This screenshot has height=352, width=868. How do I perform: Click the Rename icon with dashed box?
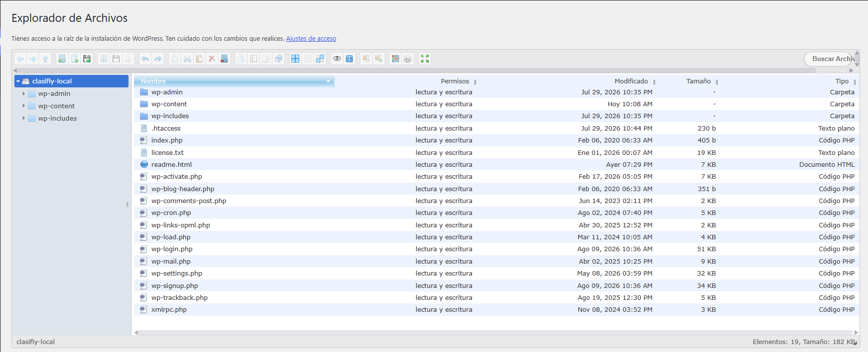coord(254,59)
